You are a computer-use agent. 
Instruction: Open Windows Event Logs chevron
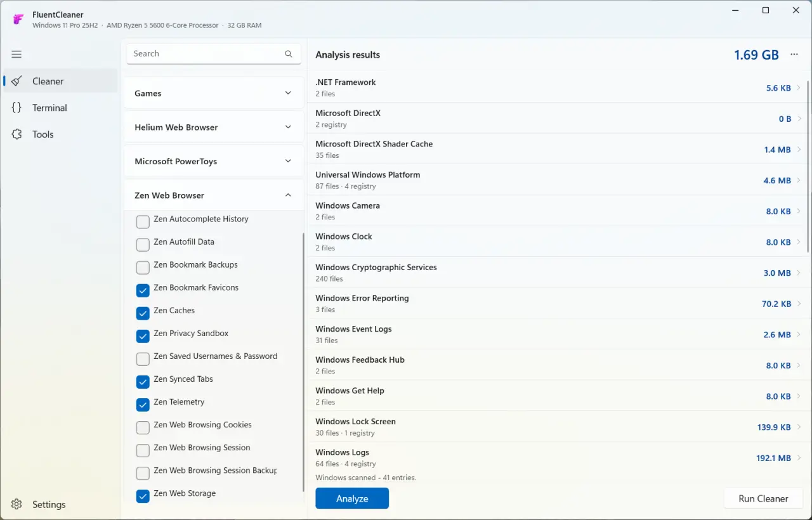[799, 335]
